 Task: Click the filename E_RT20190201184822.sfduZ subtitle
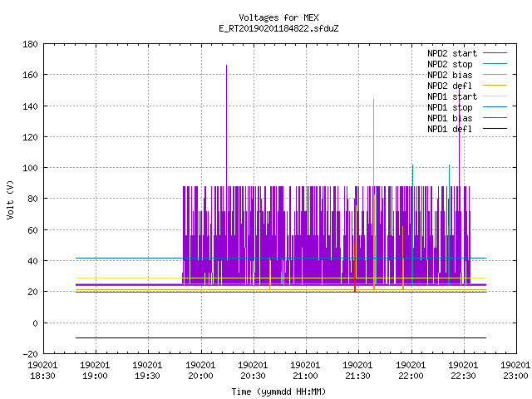(x=278, y=28)
